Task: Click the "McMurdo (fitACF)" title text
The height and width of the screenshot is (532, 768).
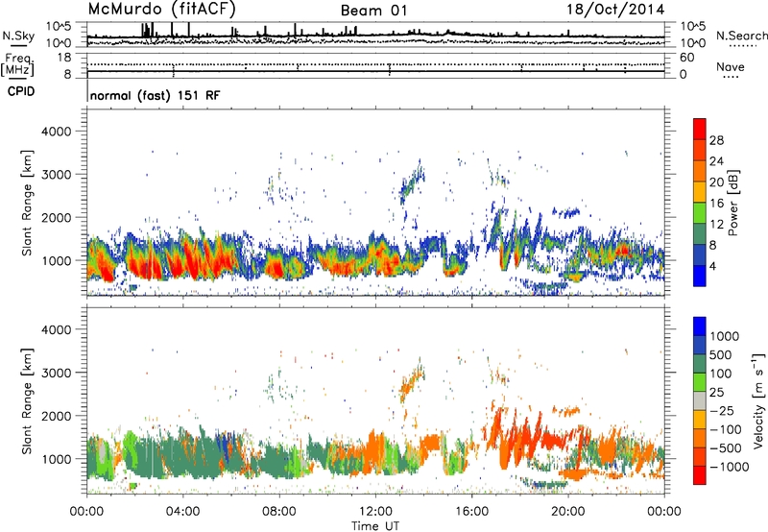Action: click(162, 9)
